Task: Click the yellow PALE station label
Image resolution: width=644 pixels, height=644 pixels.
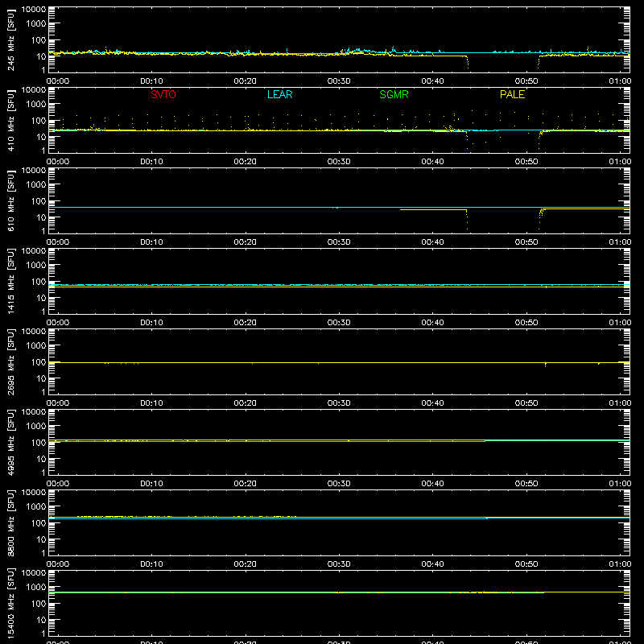Action: click(x=512, y=94)
